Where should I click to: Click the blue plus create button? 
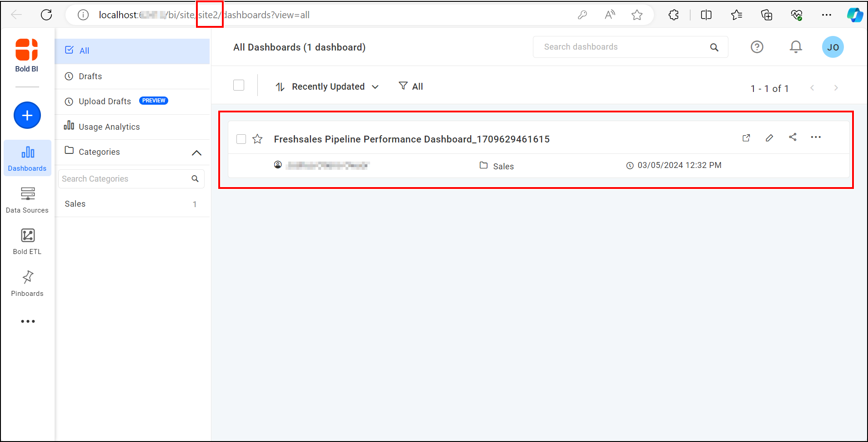tap(27, 115)
